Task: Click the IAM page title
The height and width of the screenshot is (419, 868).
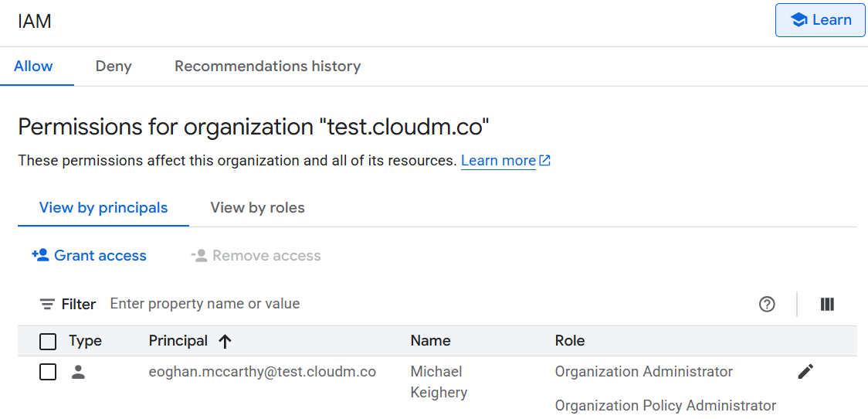Action: 35,21
